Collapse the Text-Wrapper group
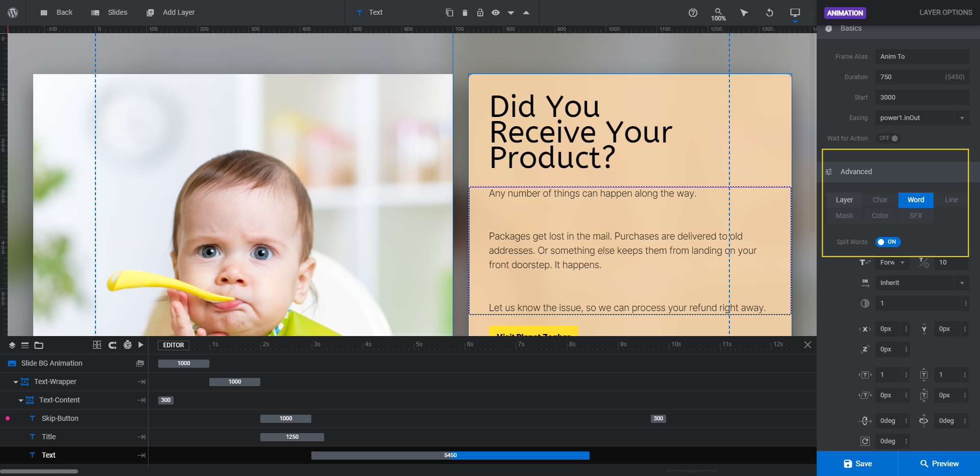 pyautogui.click(x=16, y=382)
